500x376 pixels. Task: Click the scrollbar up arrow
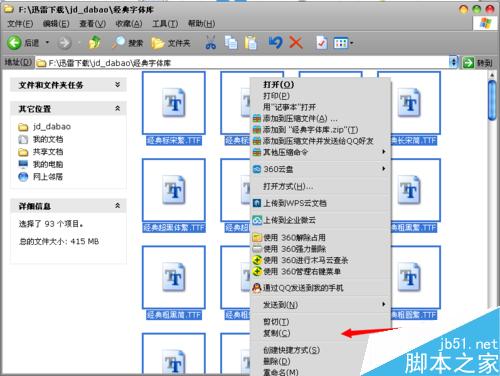point(492,75)
